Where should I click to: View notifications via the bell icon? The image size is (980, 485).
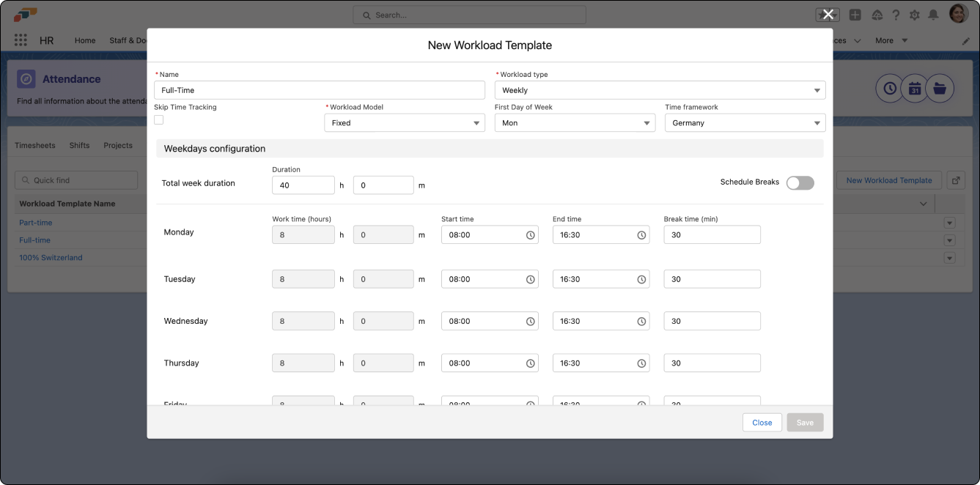click(933, 14)
